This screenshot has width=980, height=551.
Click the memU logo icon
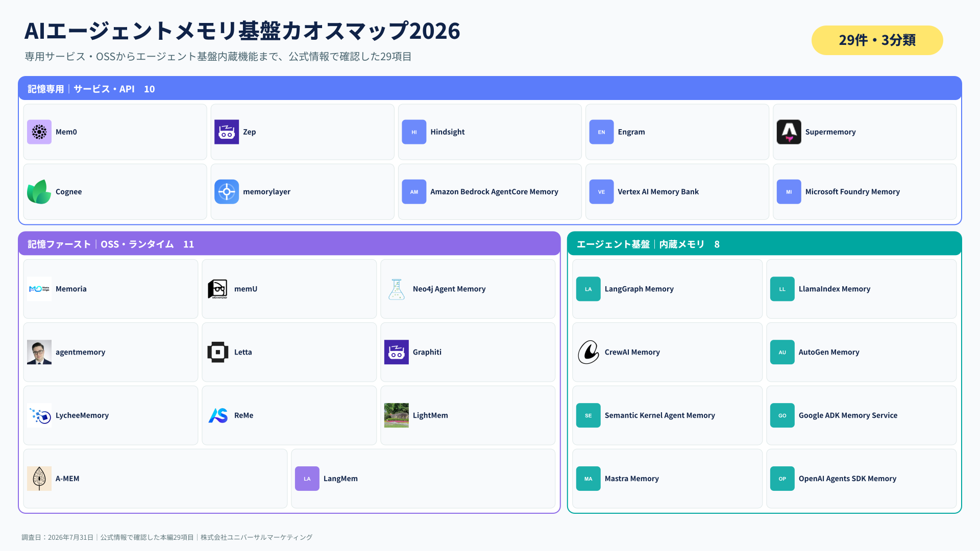point(218,289)
